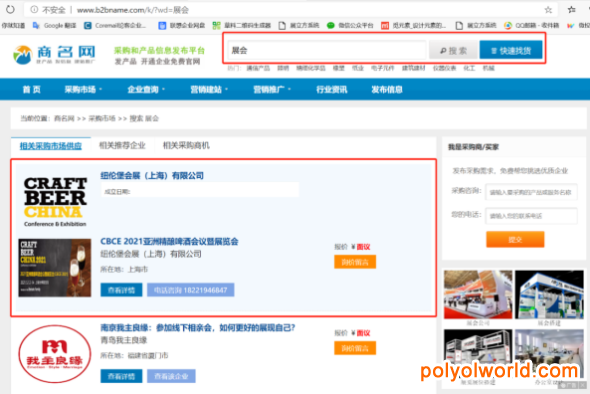Switch to the 相关采购市场供应 tab

(x=50, y=146)
